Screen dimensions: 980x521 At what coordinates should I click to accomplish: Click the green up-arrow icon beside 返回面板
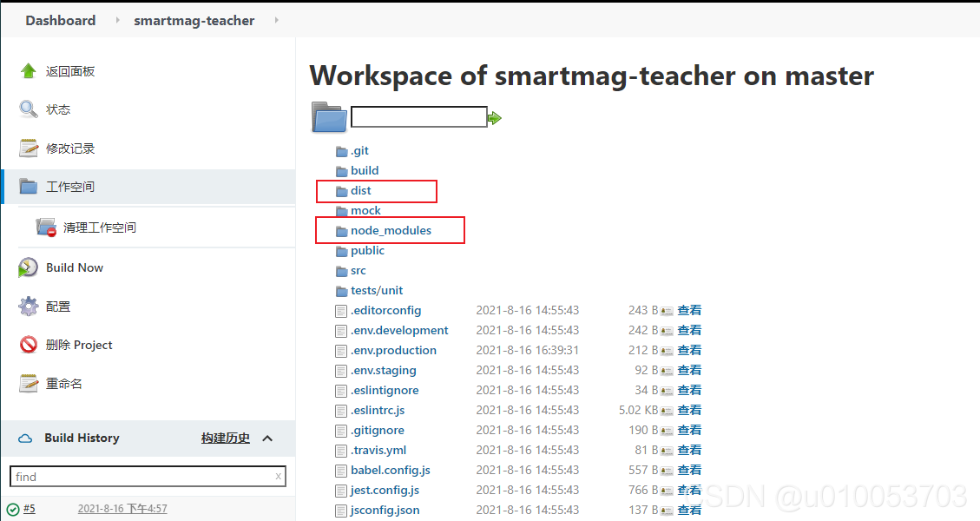[28, 70]
